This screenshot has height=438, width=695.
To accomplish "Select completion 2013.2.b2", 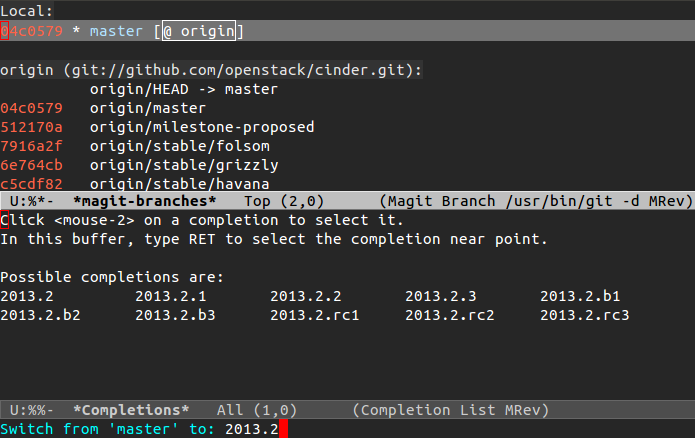I will (x=40, y=315).
